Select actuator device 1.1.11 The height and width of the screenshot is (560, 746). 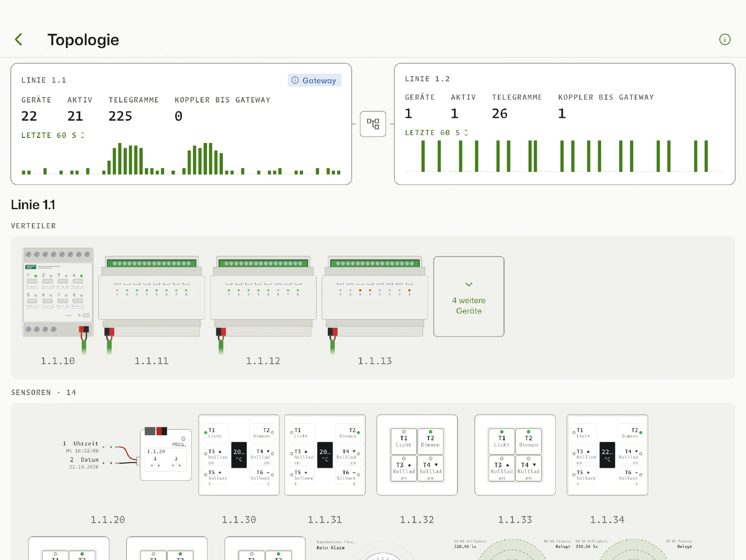[152, 296]
